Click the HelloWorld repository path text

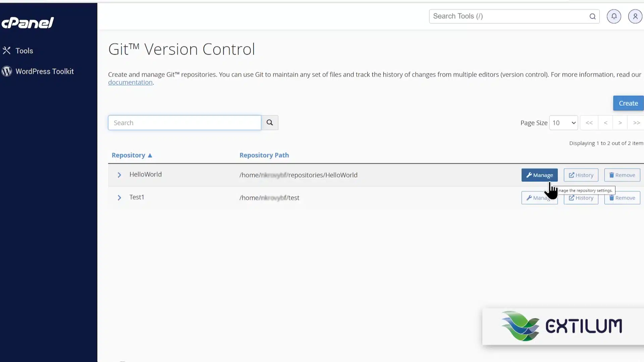[299, 175]
